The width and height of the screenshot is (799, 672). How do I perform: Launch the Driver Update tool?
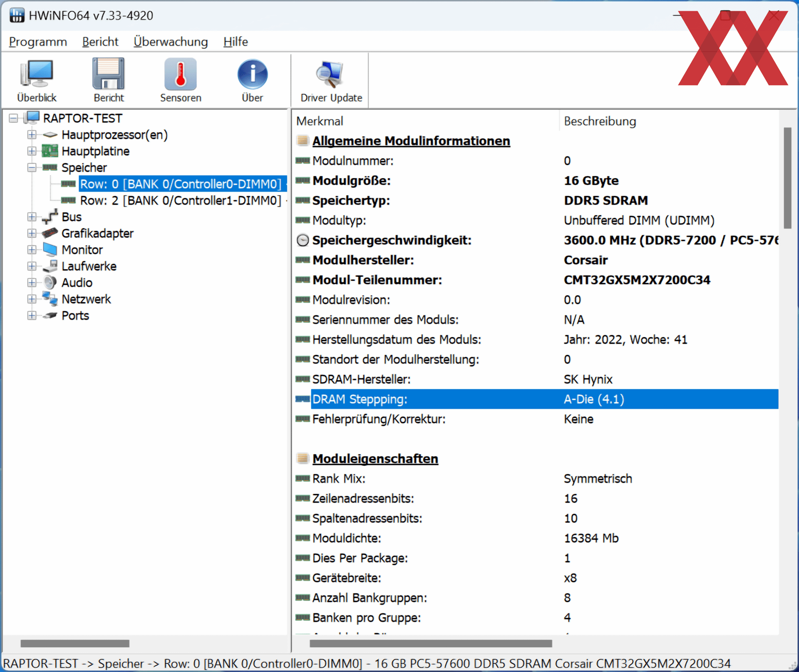click(x=331, y=80)
